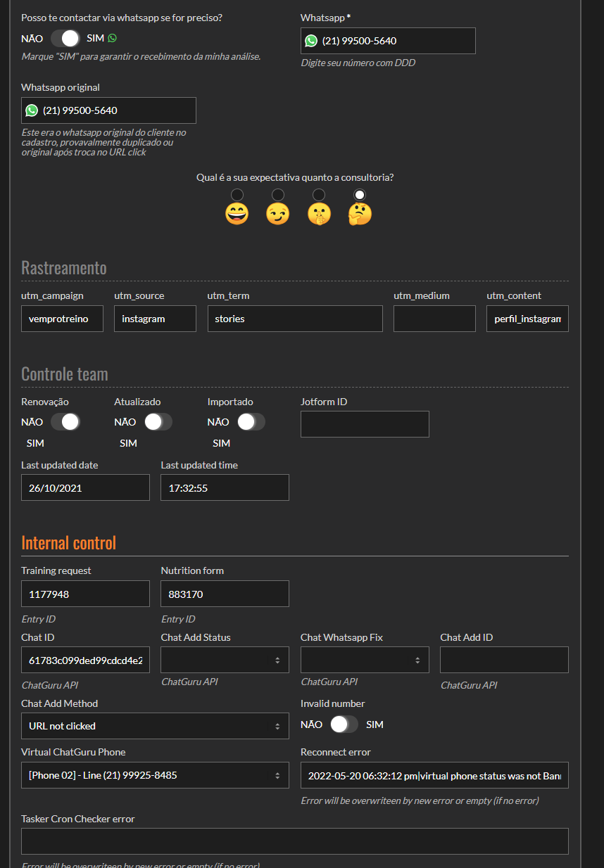The width and height of the screenshot is (604, 868).
Task: Select the radio button above thinking emoji
Action: 360,194
